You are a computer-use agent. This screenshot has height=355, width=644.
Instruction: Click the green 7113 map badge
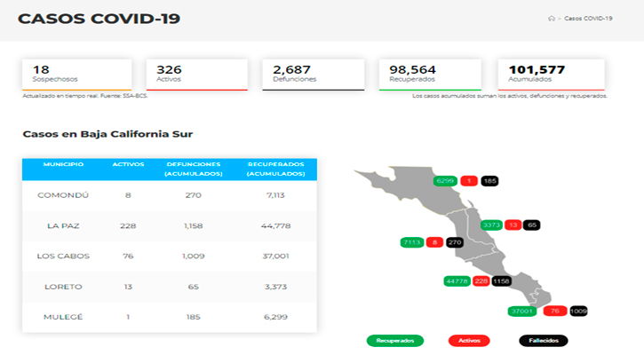tap(412, 242)
